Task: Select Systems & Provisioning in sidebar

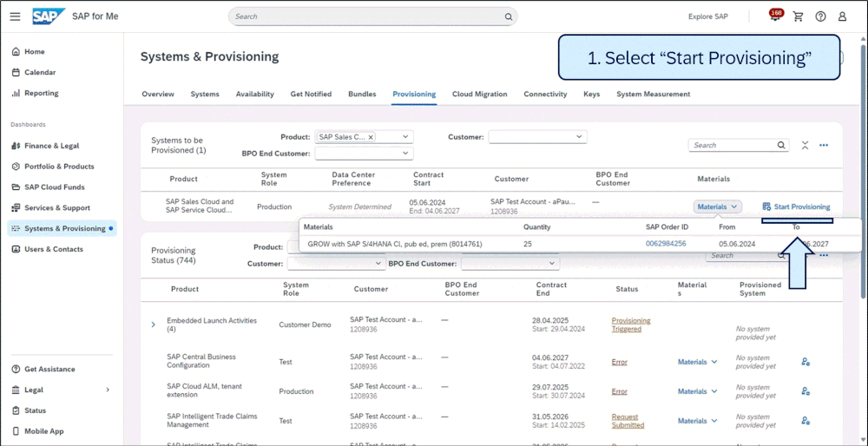Action: [x=62, y=228]
